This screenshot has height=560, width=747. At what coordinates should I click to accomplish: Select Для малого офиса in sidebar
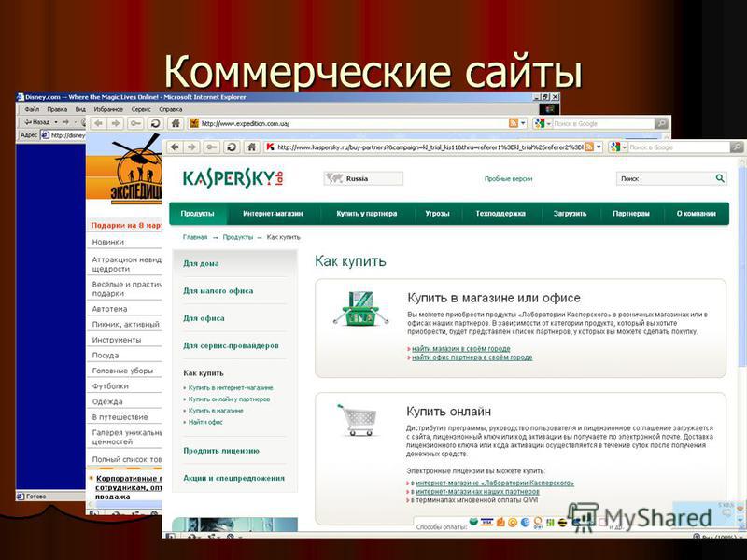tap(218, 290)
